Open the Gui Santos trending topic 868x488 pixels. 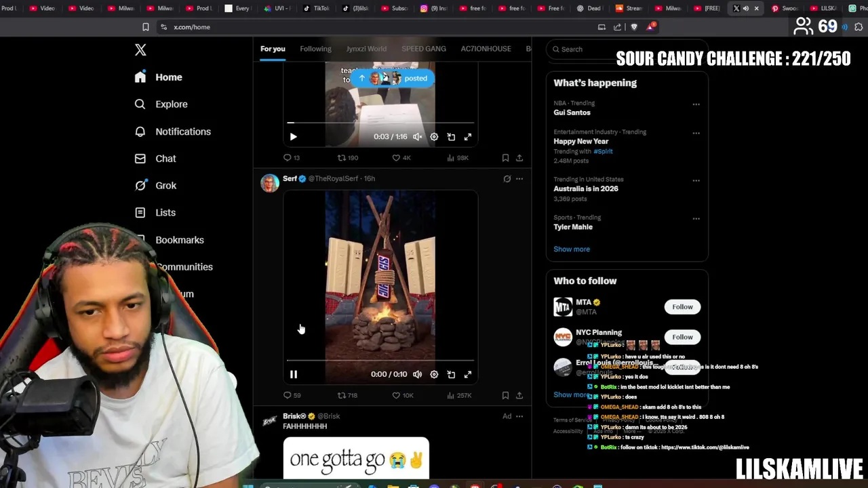(572, 113)
